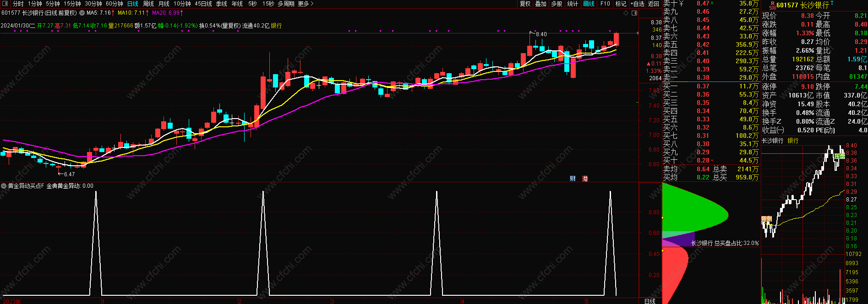Click the 长沙银行 label above mini chart

pos(773,141)
